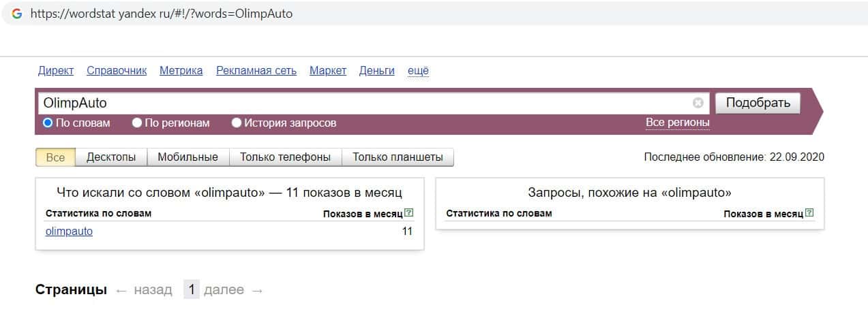Switch to the "Только планшеты" tab
The height and width of the screenshot is (316, 868).
[x=398, y=157]
